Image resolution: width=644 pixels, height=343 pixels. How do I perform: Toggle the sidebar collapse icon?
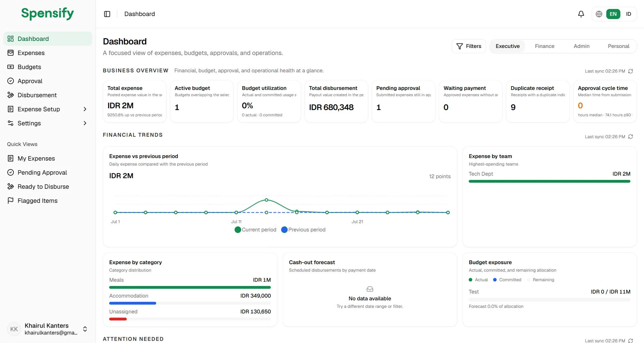107,14
